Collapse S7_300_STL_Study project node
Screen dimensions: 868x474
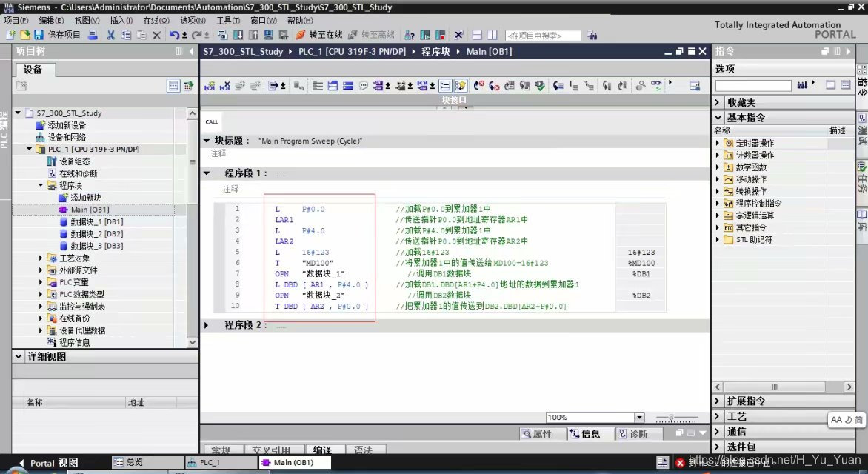point(18,113)
